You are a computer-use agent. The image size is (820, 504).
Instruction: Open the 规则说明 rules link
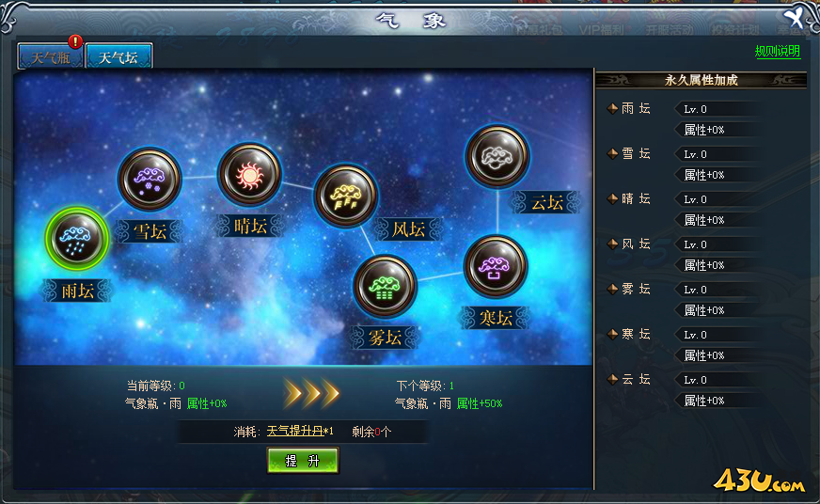[x=777, y=51]
